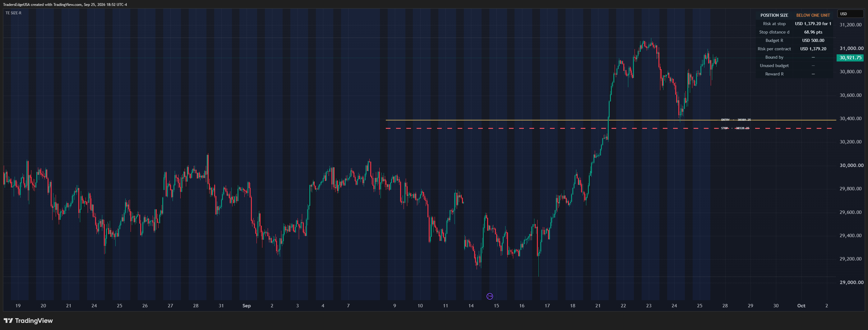868x330 pixels.
Task: Click the Oct label on the time axis
Action: 801,306
